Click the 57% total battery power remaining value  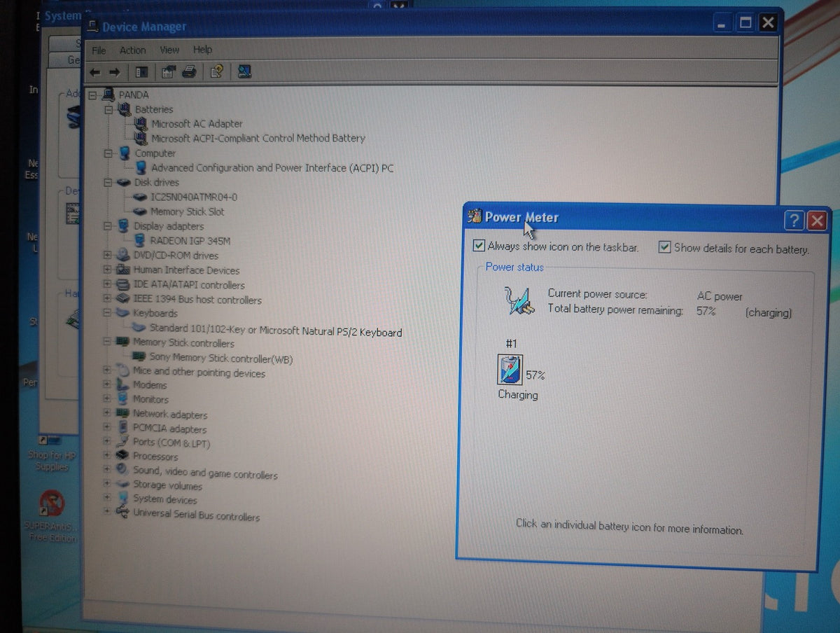pos(706,310)
